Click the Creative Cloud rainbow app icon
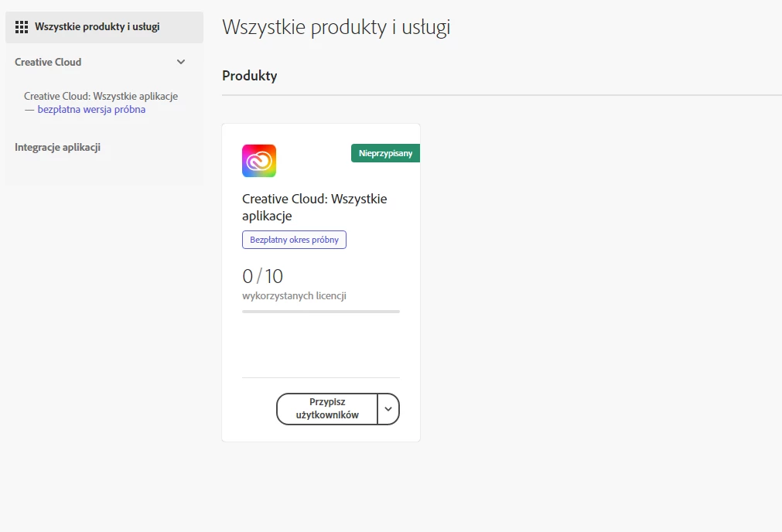This screenshot has height=532, width=782. click(x=259, y=161)
